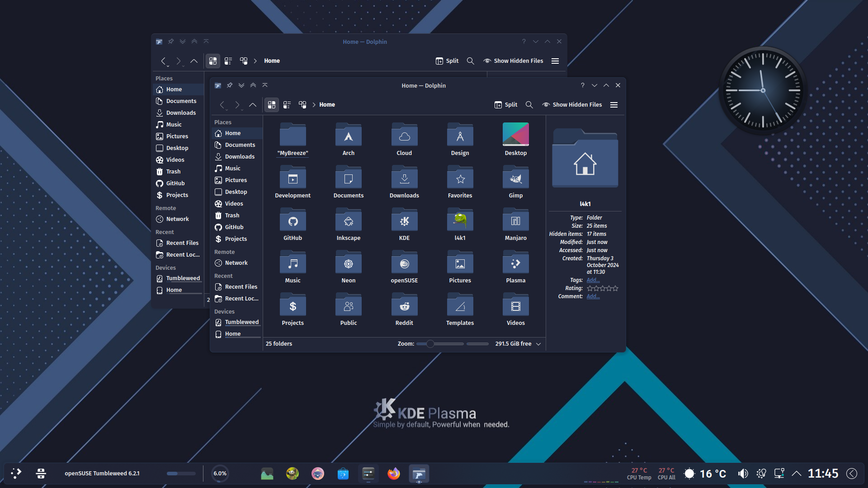Open the Neon folder
868x488 pixels.
(348, 267)
